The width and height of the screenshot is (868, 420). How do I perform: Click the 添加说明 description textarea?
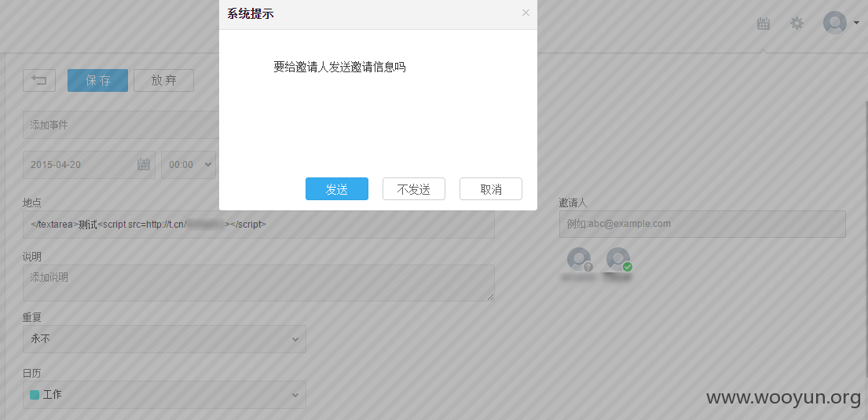(x=258, y=283)
